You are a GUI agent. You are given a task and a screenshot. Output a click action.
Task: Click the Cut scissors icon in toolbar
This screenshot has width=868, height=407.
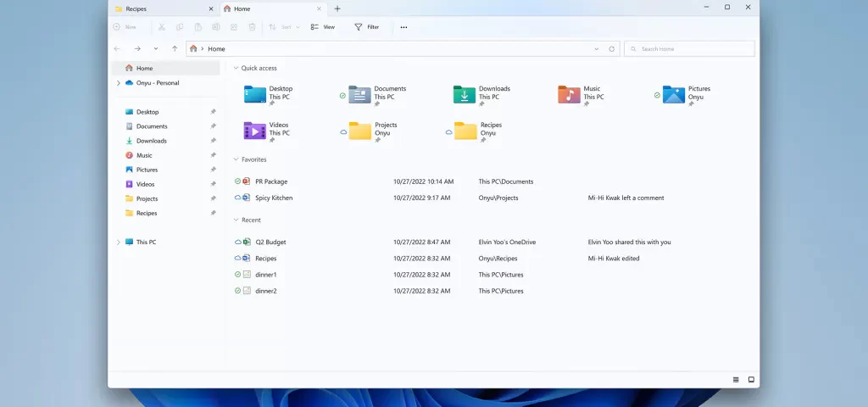(x=162, y=26)
